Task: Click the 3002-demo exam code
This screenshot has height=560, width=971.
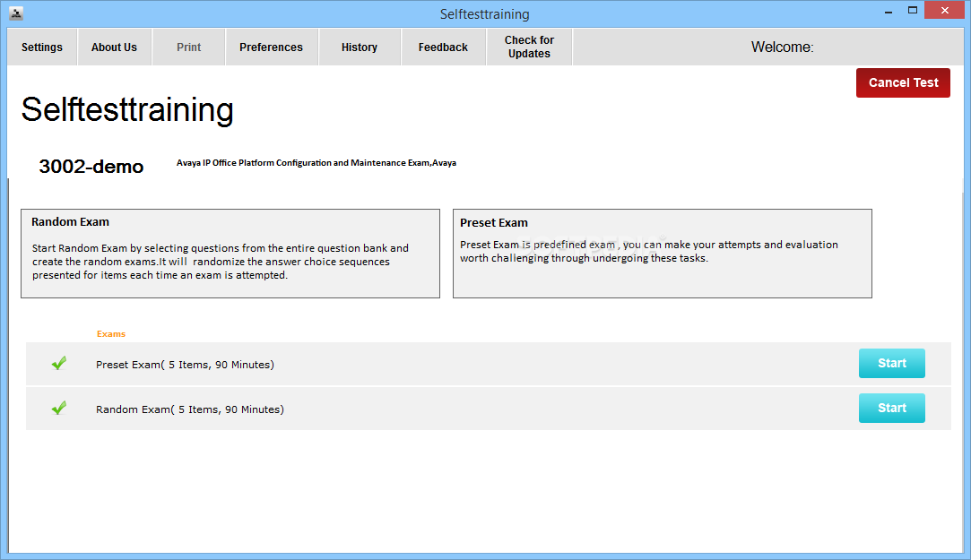Action: (x=91, y=167)
